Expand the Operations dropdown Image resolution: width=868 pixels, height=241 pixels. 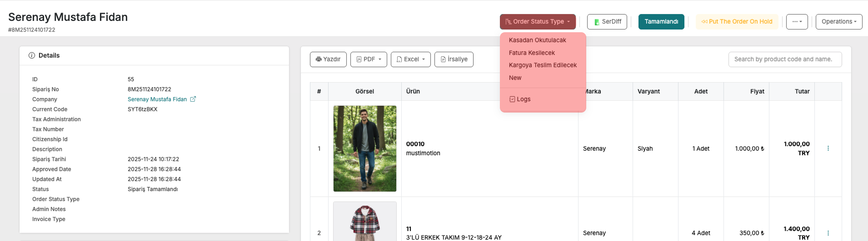tap(838, 22)
